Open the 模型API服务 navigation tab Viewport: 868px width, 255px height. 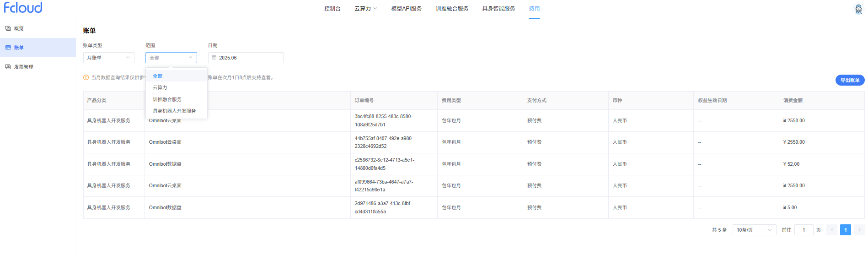click(x=406, y=9)
